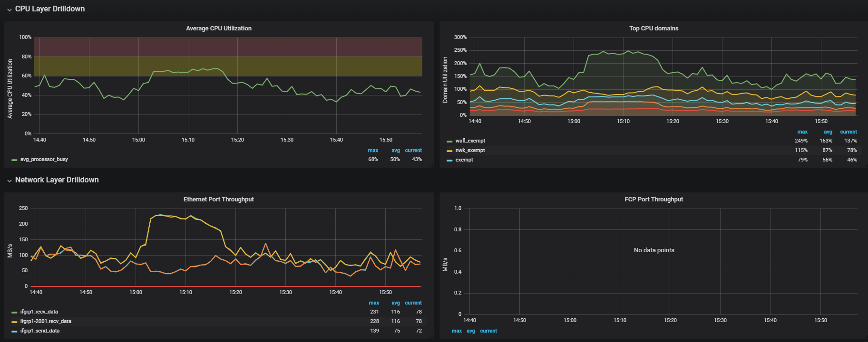Screen dimensions: 868x342
Task: Click the FCP Port Throughput legend avg header
Action: pos(470,331)
